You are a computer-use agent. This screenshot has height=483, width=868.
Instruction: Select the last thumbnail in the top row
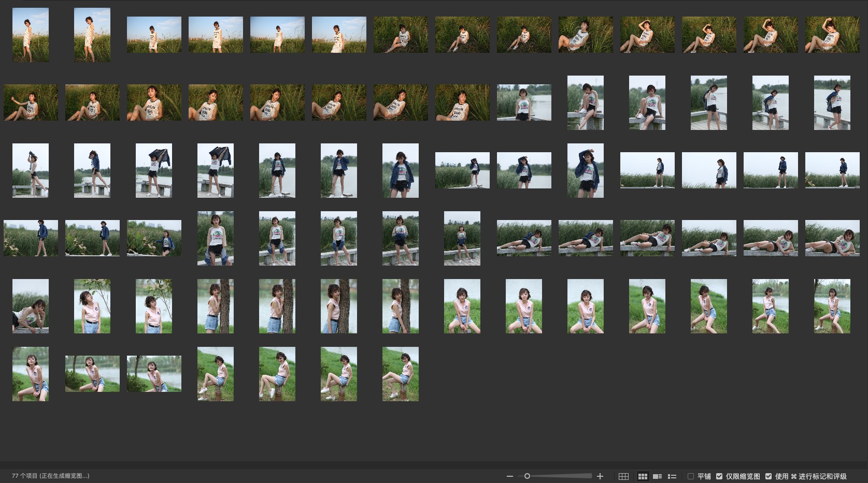pos(832,35)
